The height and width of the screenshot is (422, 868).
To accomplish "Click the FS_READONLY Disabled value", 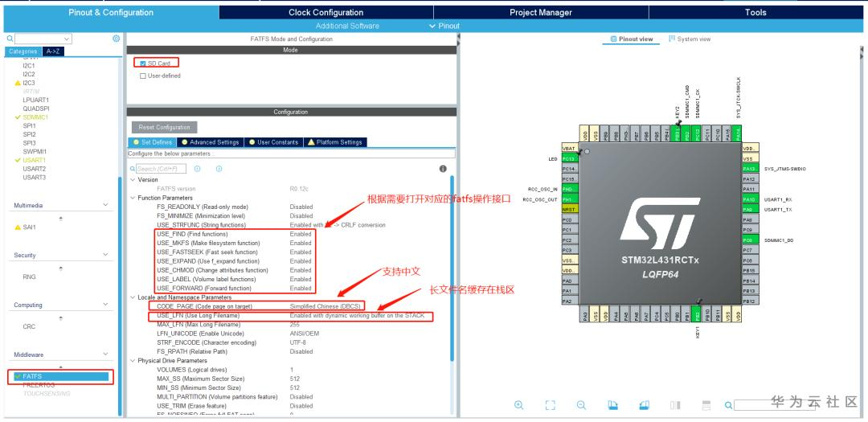I will (301, 207).
